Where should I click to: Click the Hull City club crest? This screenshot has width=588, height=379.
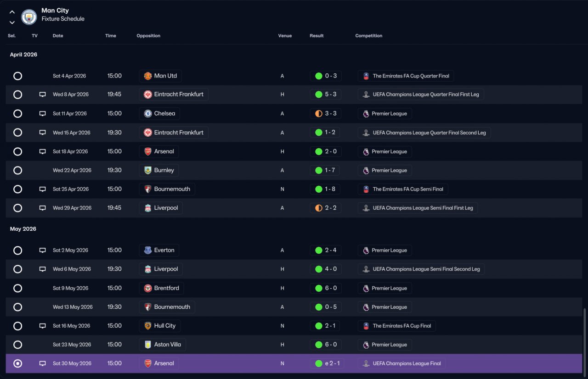[148, 326]
